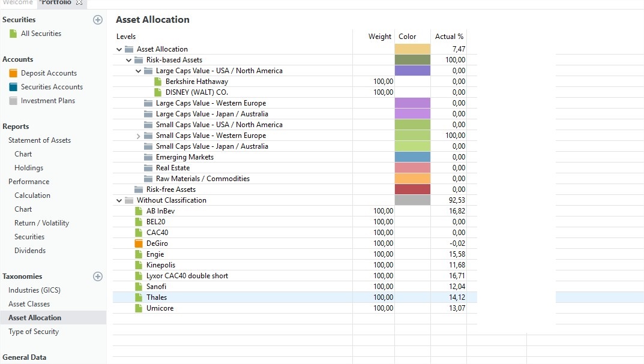Click the General Data section heading
The image size is (644, 364).
pyautogui.click(x=24, y=357)
